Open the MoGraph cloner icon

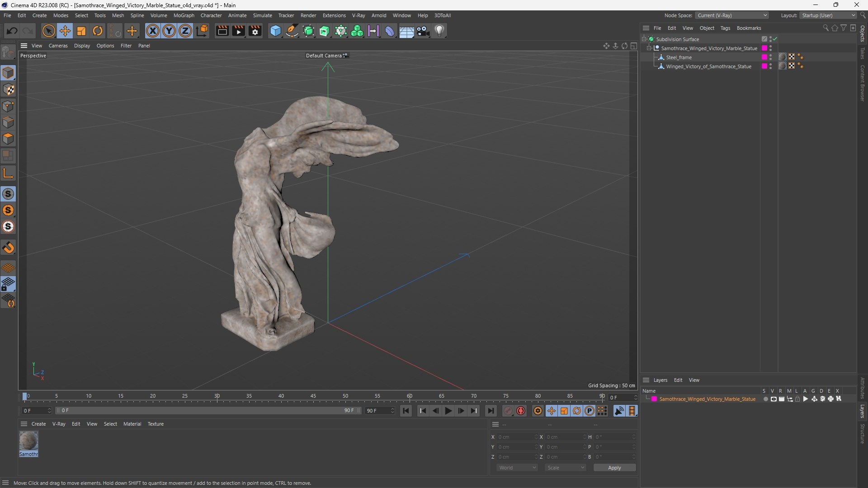point(357,31)
